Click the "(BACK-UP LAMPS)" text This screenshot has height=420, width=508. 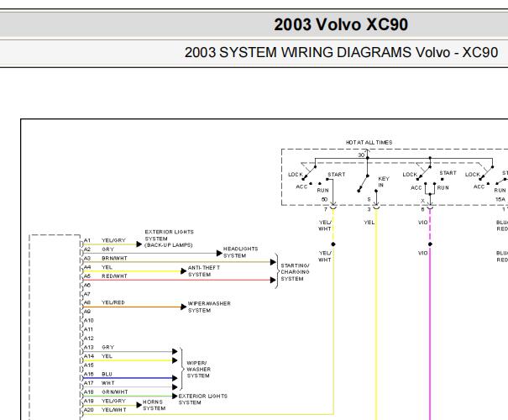pos(169,245)
